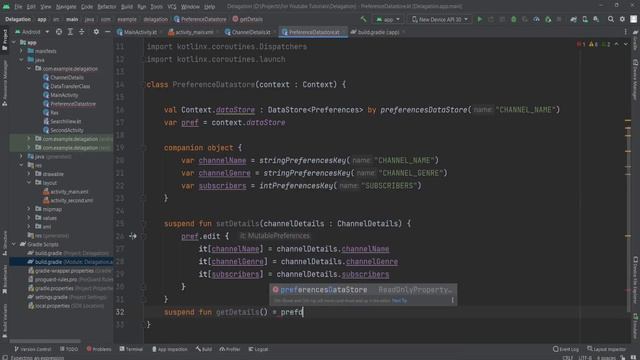Open IDE settings gear in top toolbar
This screenshot has height=360, width=640.
[622, 19]
